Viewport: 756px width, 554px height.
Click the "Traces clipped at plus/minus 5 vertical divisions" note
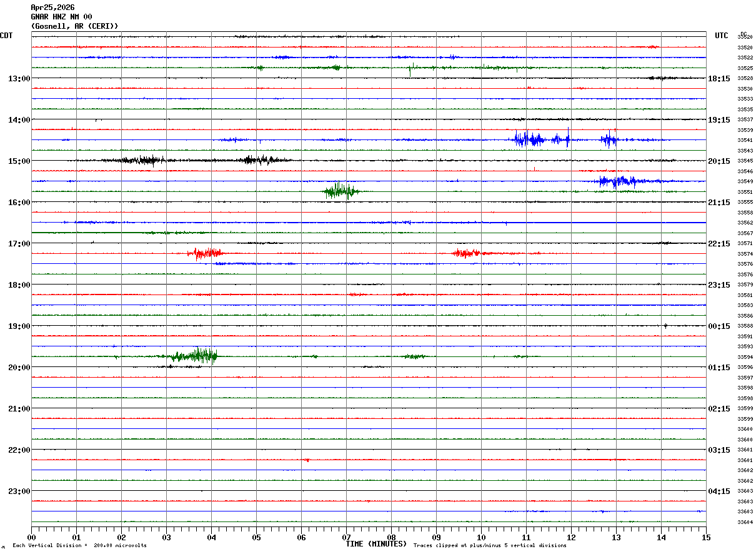point(490,546)
